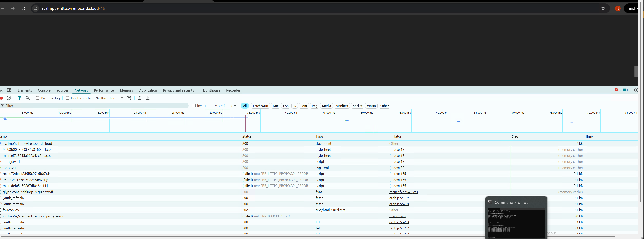This screenshot has width=644, height=239.
Task: Sort by the Initiator column header
Action: [449, 136]
